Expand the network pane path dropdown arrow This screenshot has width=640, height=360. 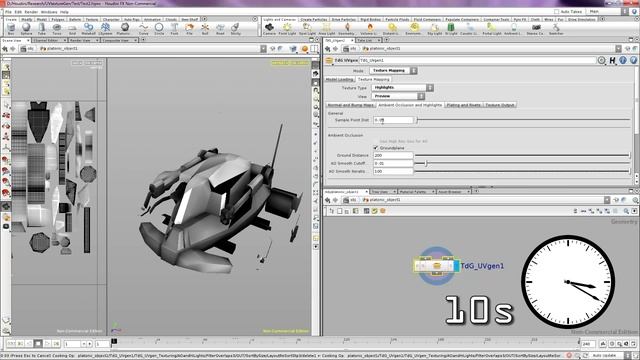pos(607,200)
